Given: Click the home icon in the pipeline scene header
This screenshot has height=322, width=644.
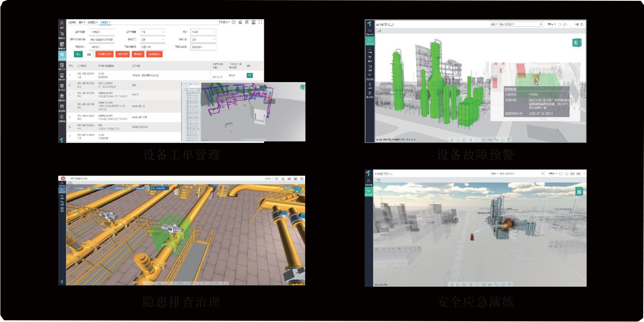Looking at the screenshot, I should (283, 179).
